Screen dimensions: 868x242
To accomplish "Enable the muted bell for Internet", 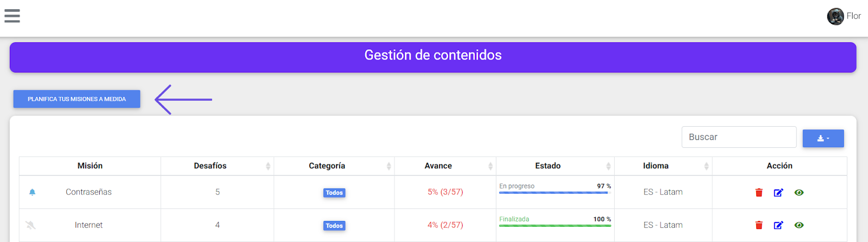I will (31, 225).
